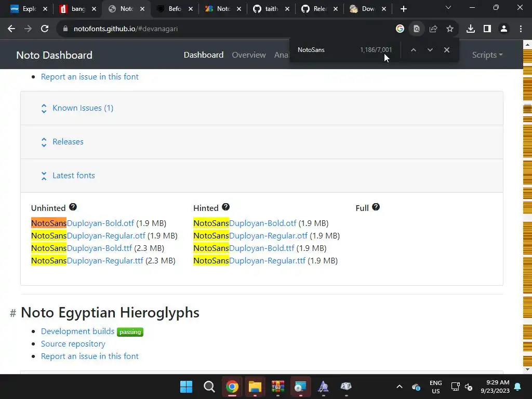The width and height of the screenshot is (532, 399).
Task: Close the 'bang' browser tab
Action: point(94,9)
